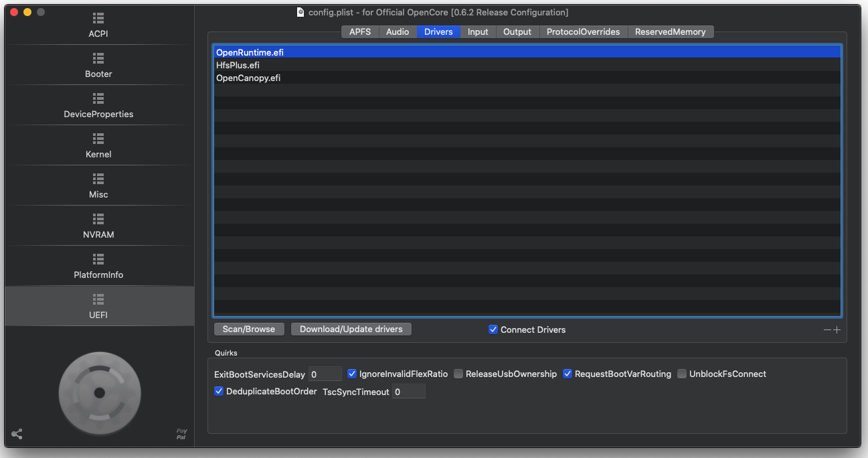Click the plus button to add driver
Viewport: 868px width, 458px height.
pyautogui.click(x=837, y=329)
